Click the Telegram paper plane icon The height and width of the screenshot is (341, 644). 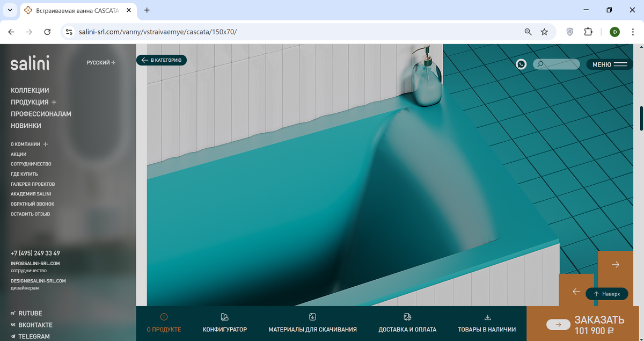(13, 336)
